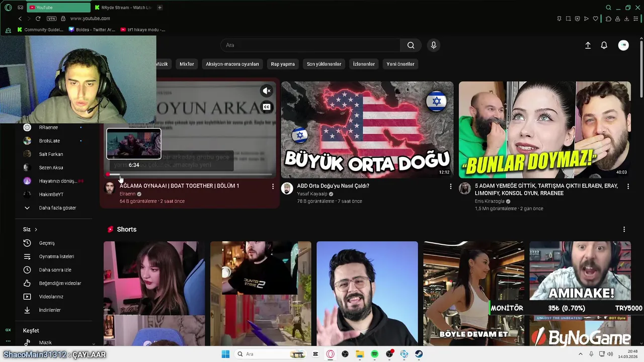Toggle captions CC on preview video
The width and height of the screenshot is (644, 362).
click(267, 107)
